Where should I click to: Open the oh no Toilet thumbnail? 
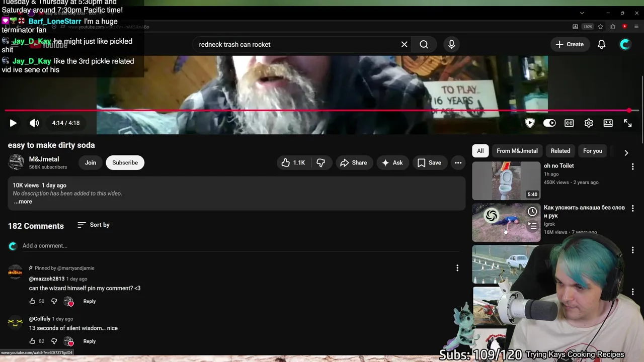506,180
